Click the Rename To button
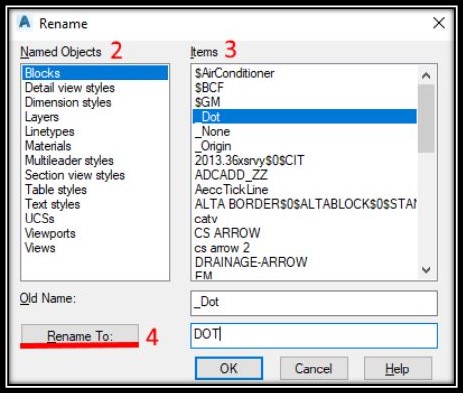This screenshot has width=463, height=393. click(80, 336)
